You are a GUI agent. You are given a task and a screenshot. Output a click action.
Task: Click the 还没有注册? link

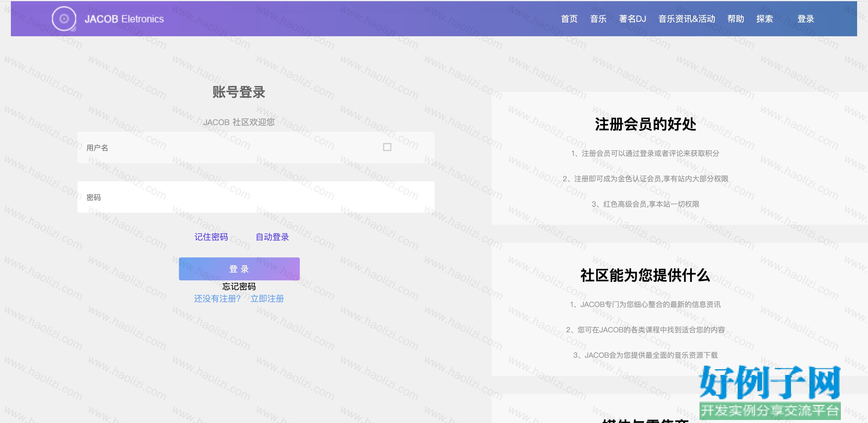217,299
